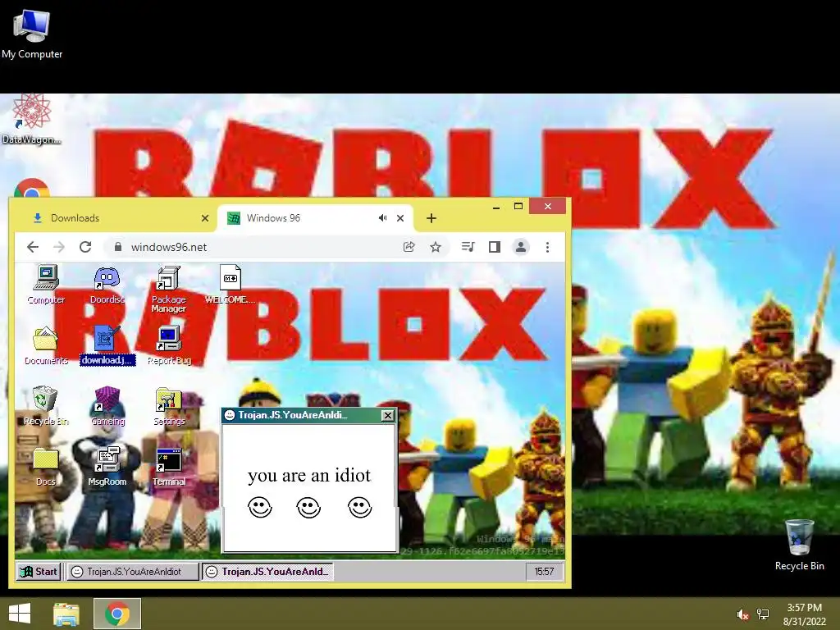Share this page icon in address bar
This screenshot has height=630, width=840.
409,247
